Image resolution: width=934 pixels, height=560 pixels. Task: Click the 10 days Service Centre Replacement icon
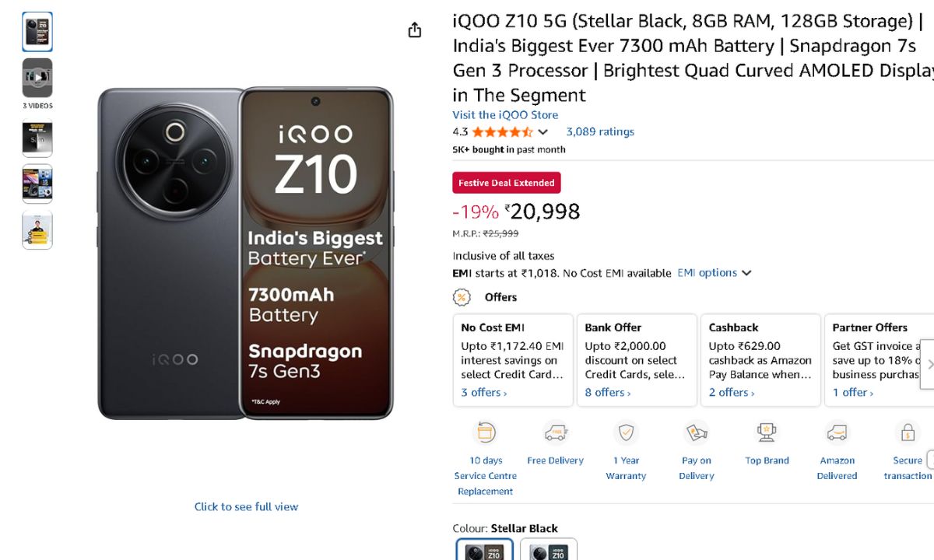pos(486,432)
